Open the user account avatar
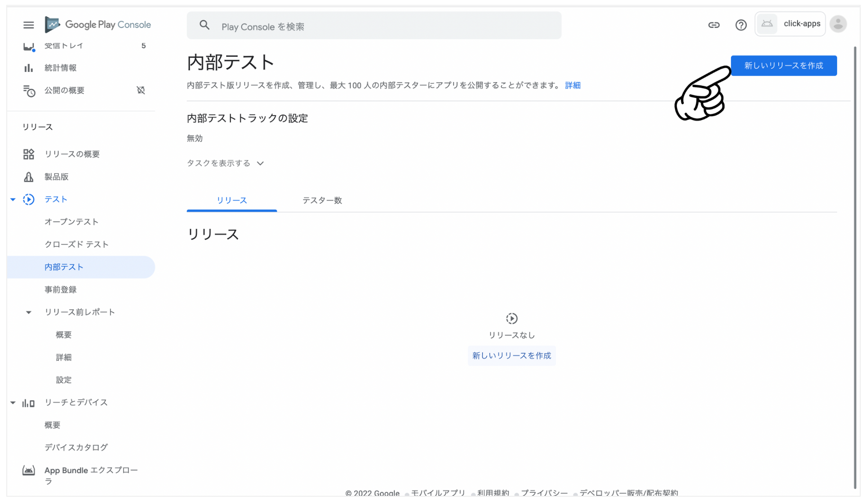The width and height of the screenshot is (866, 504). [x=838, y=24]
